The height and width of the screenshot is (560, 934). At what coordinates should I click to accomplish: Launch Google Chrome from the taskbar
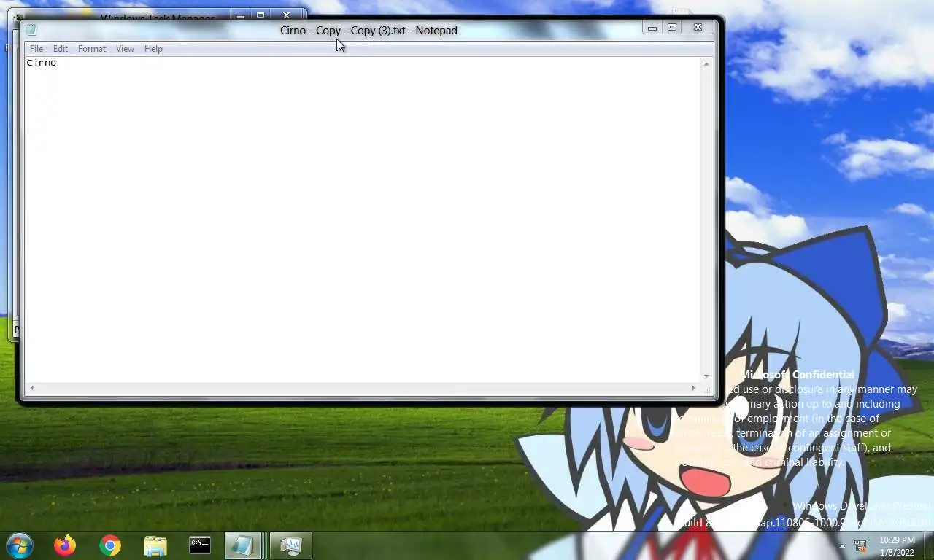coord(110,545)
